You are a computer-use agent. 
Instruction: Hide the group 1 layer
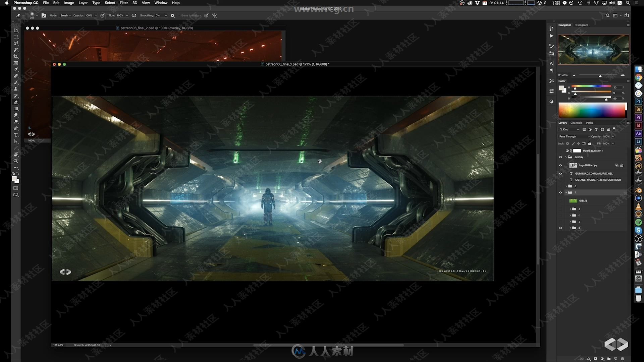(x=560, y=192)
